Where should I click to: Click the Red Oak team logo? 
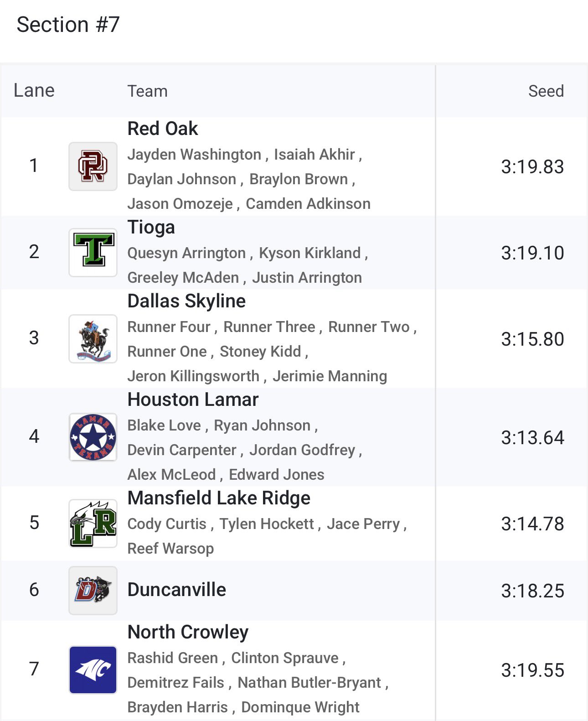[93, 166]
